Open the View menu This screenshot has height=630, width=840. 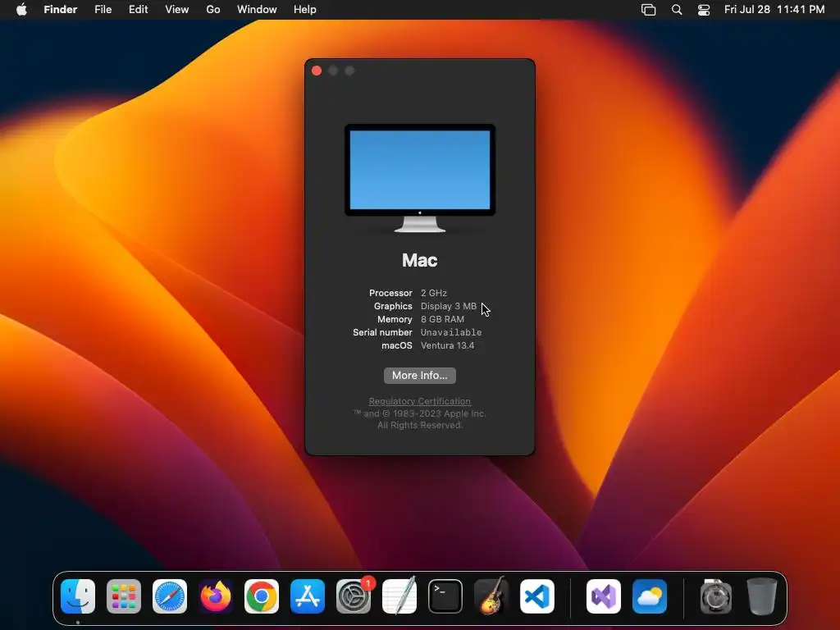[x=177, y=10]
